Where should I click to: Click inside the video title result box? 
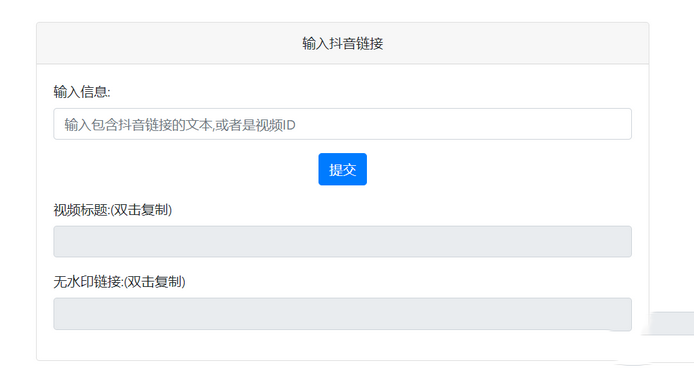342,241
